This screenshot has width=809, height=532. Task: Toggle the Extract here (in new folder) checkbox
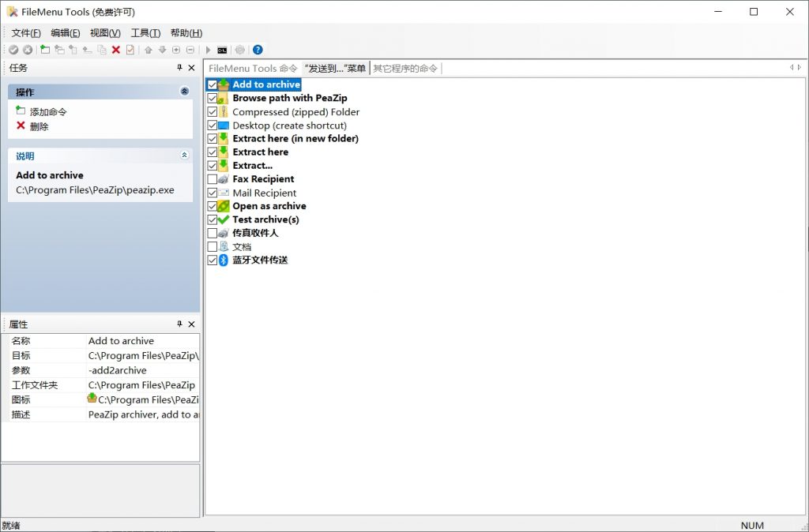(212, 139)
